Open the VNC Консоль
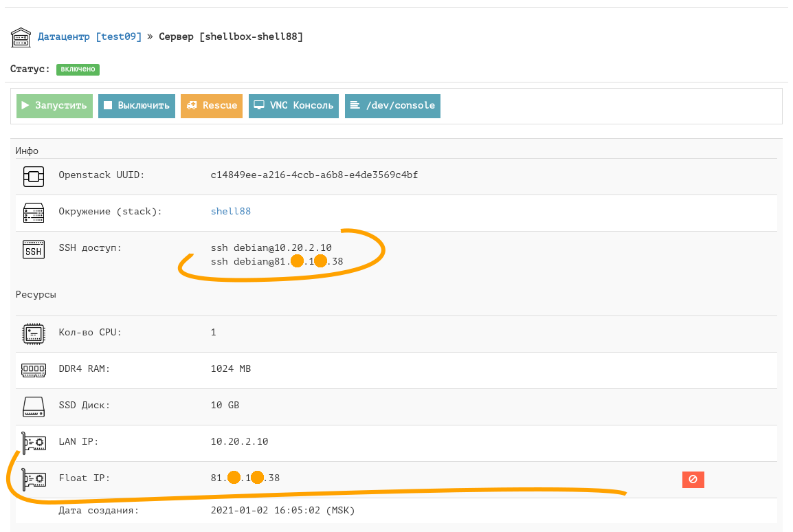Image resolution: width=793 pixels, height=532 pixels. click(293, 106)
